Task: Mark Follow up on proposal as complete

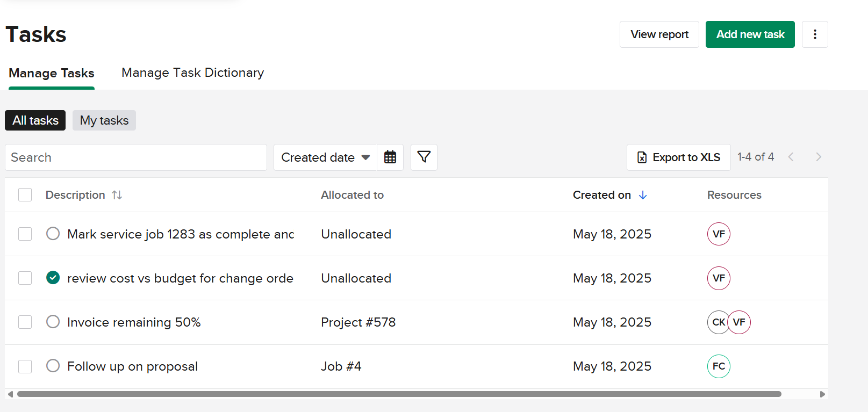Action: pyautogui.click(x=53, y=366)
